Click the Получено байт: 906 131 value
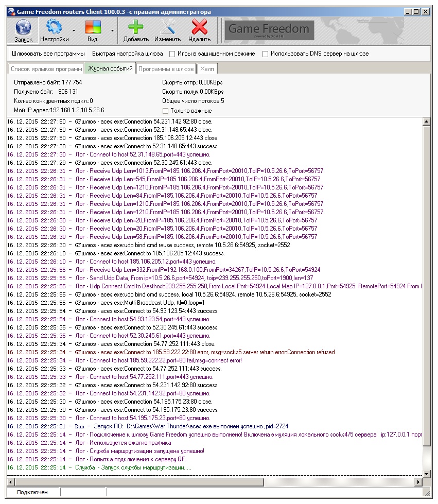This screenshot has height=504, width=438. click(46, 92)
